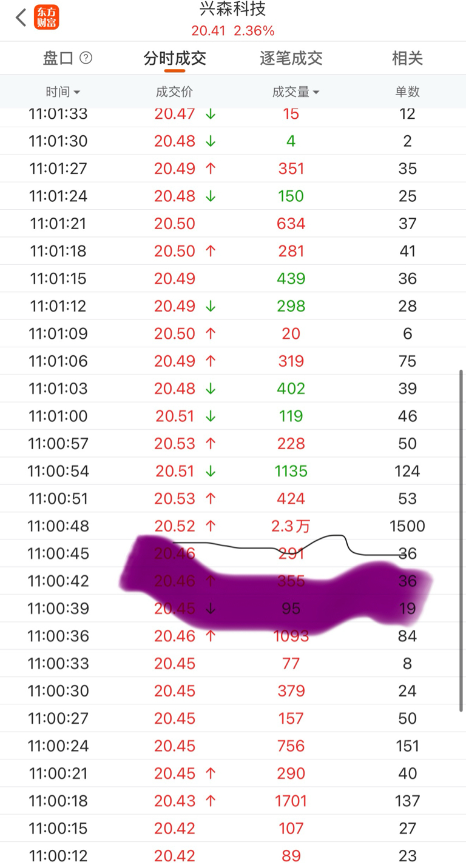
Task: Open the 东方财富 logo icon
Action: click(47, 18)
